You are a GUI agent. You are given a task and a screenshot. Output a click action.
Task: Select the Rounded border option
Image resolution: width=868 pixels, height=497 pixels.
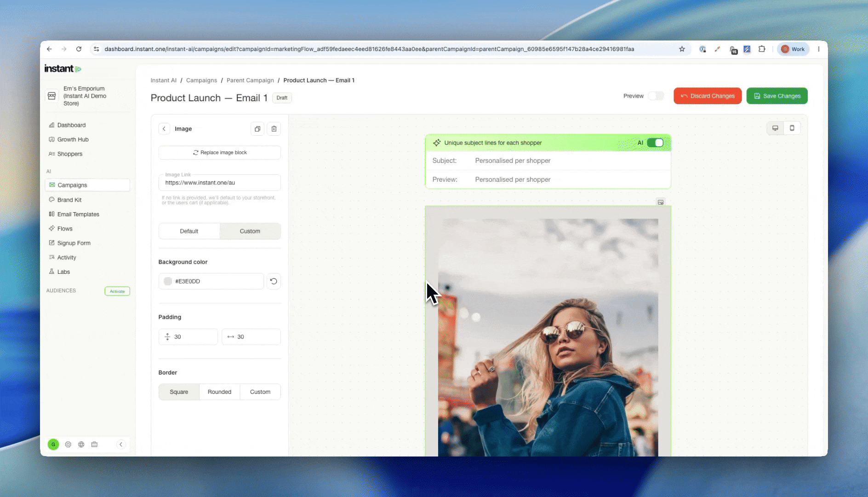(219, 392)
